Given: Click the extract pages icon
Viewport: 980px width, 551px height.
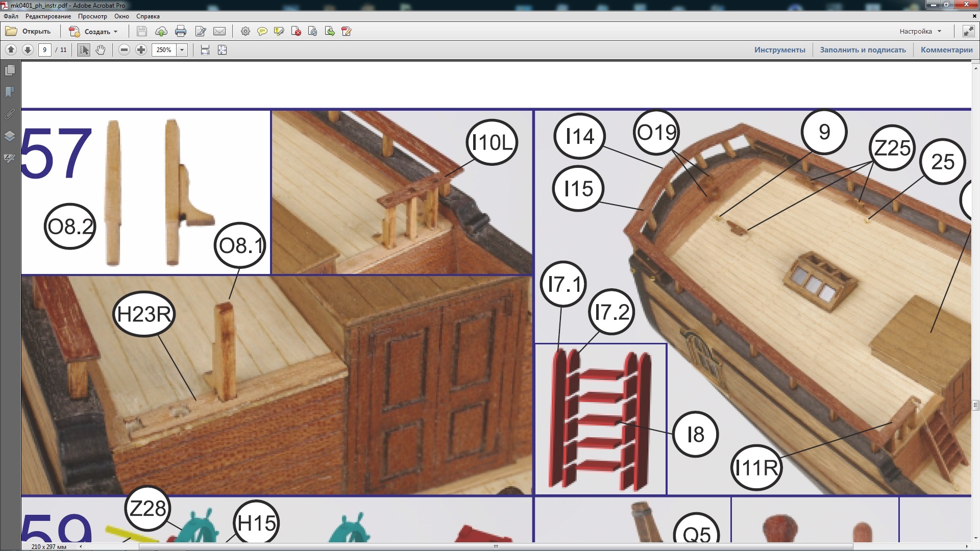Looking at the screenshot, I should pos(330,31).
